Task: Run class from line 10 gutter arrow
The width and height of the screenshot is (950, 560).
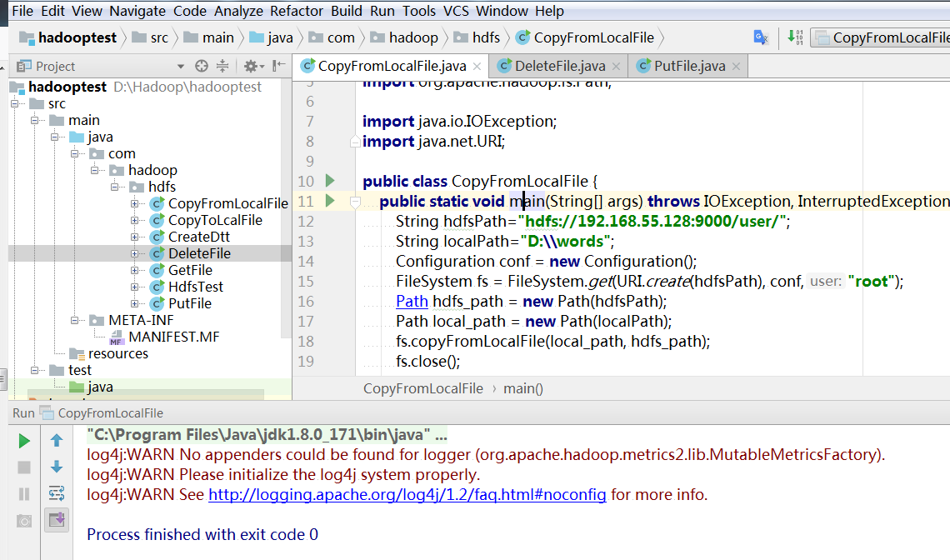Action: point(329,181)
